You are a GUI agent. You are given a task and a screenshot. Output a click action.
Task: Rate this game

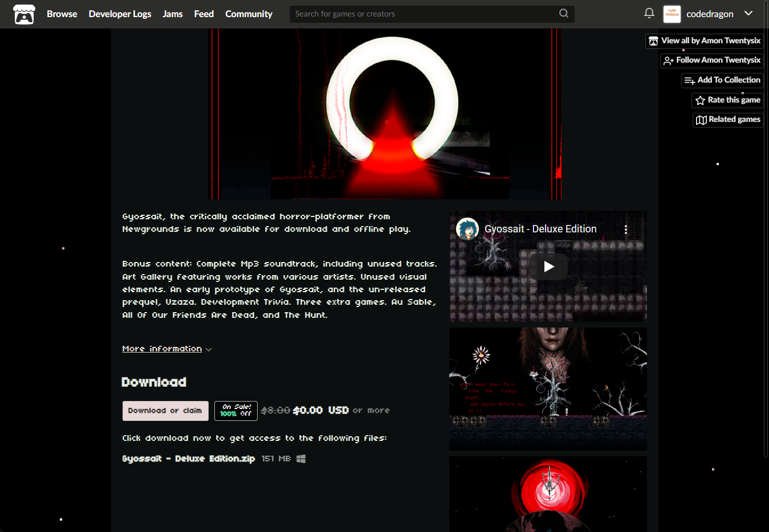(727, 100)
